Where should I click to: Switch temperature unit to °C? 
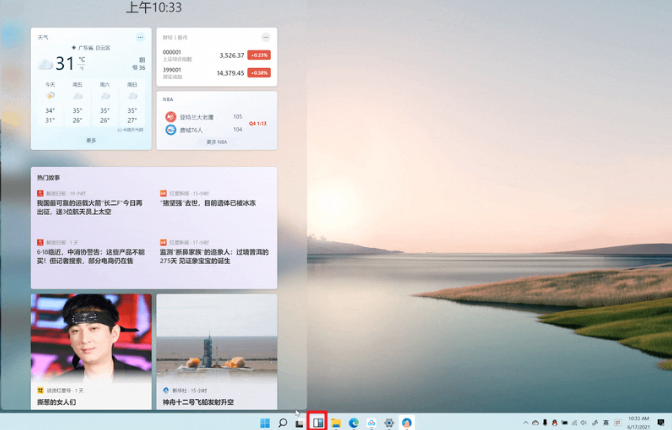click(x=82, y=60)
